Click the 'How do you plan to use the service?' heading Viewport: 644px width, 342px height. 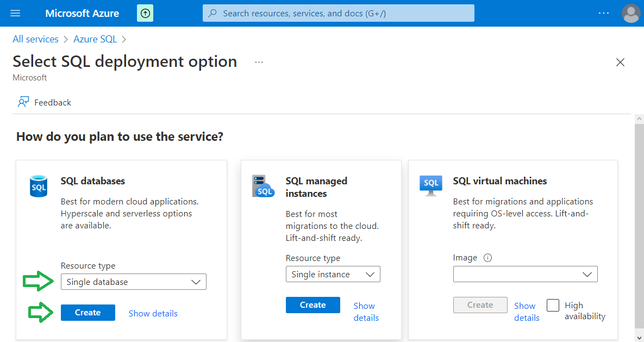tap(120, 136)
